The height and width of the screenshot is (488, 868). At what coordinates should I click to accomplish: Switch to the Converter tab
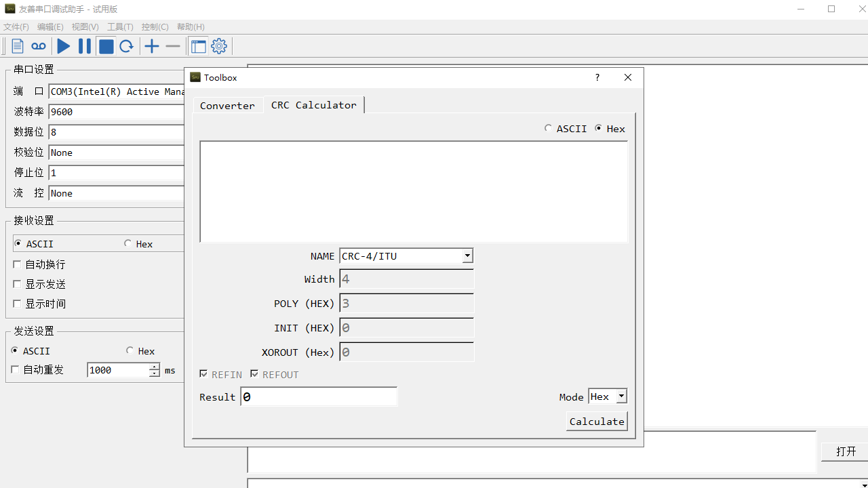tap(227, 105)
